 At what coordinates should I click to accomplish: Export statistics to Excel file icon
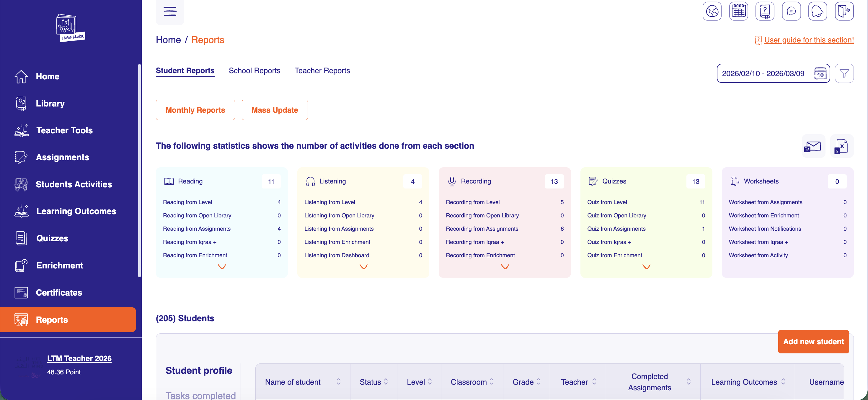click(x=841, y=146)
